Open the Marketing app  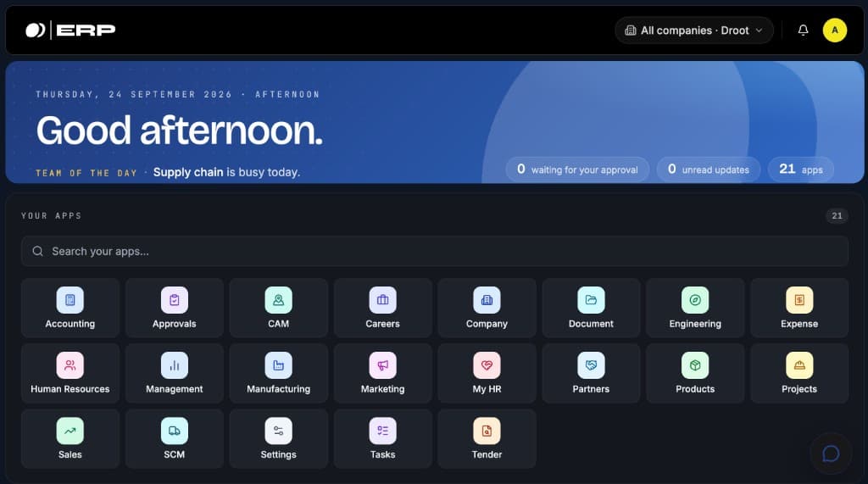[382, 373]
